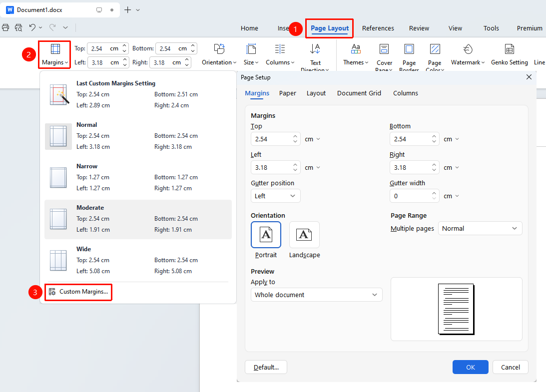Open the Columns tool in ribbon
This screenshot has height=392, width=546.
[x=280, y=54]
